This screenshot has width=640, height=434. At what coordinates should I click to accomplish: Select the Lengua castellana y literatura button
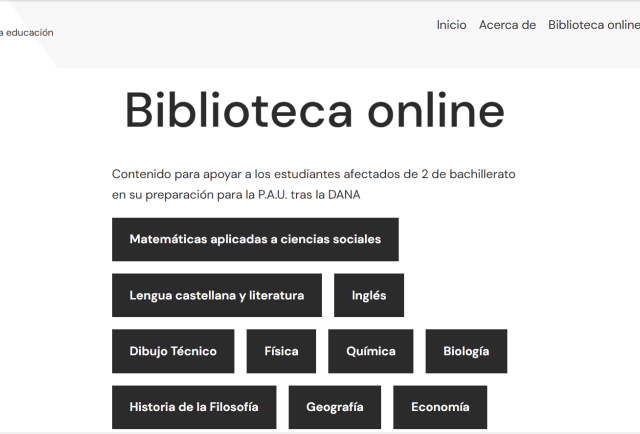217,295
